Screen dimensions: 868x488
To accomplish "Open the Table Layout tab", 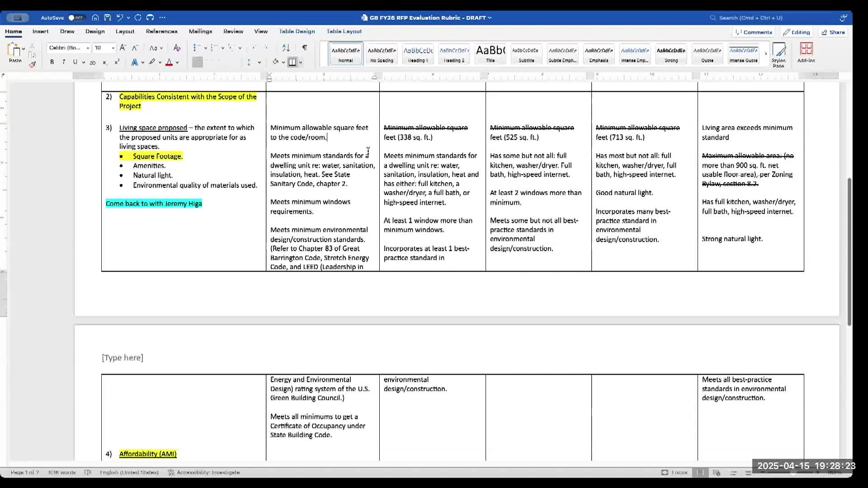I will (344, 32).
